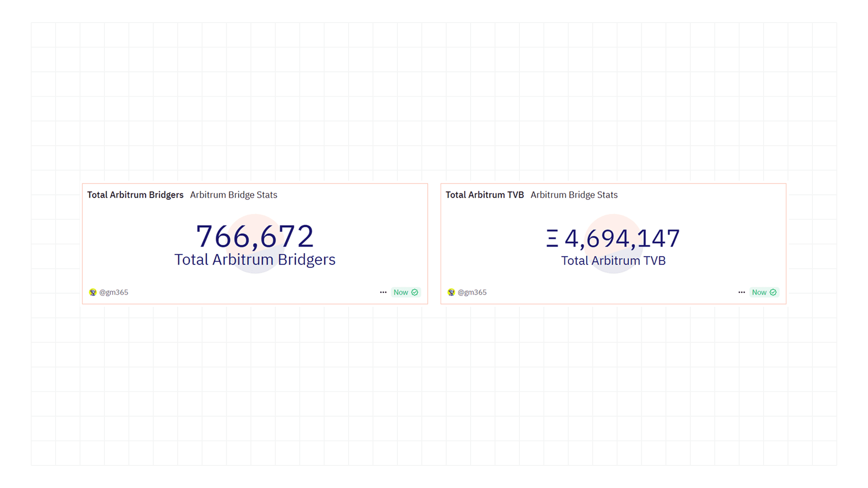Click the verified checkmark beside Now on left card
868x488 pixels.
pos(415,292)
